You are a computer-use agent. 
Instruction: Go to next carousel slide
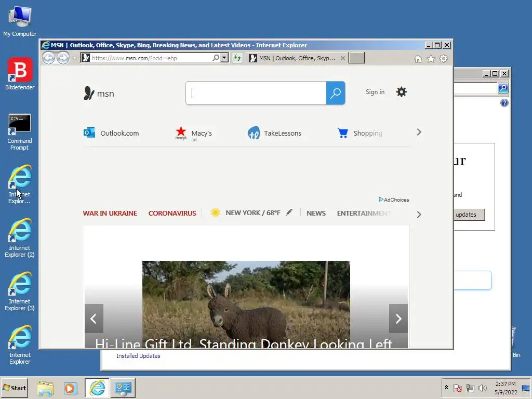point(398,318)
